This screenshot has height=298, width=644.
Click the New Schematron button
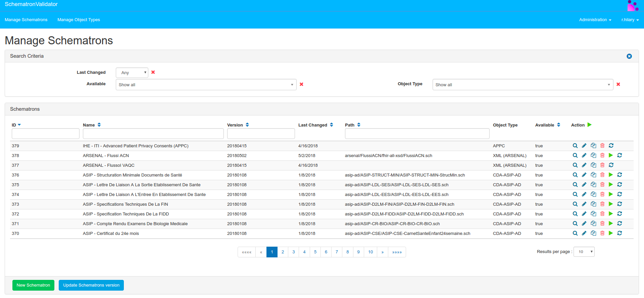pos(33,285)
